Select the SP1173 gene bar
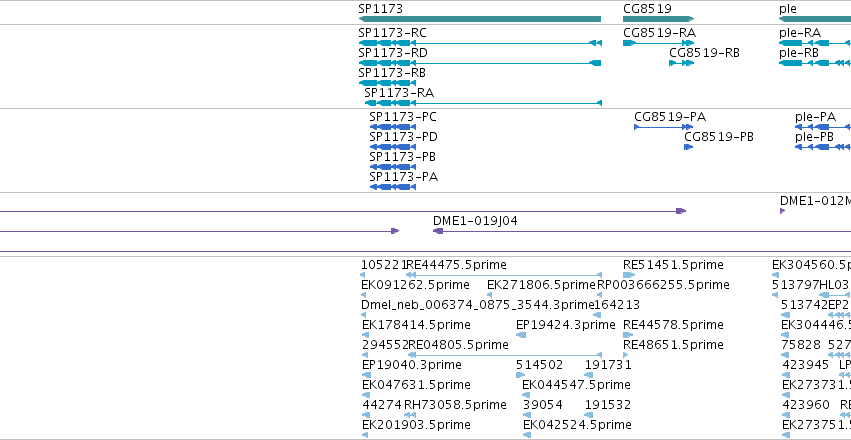 pyautogui.click(x=480, y=19)
